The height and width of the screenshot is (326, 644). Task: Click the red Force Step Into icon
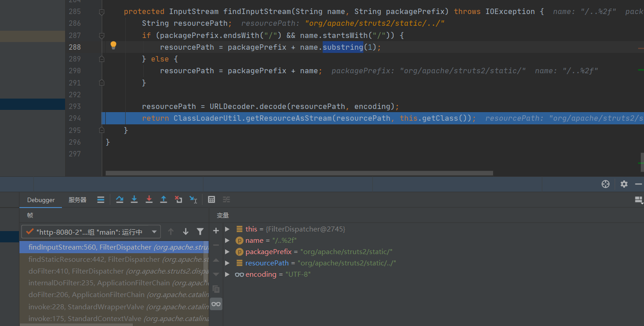click(149, 199)
